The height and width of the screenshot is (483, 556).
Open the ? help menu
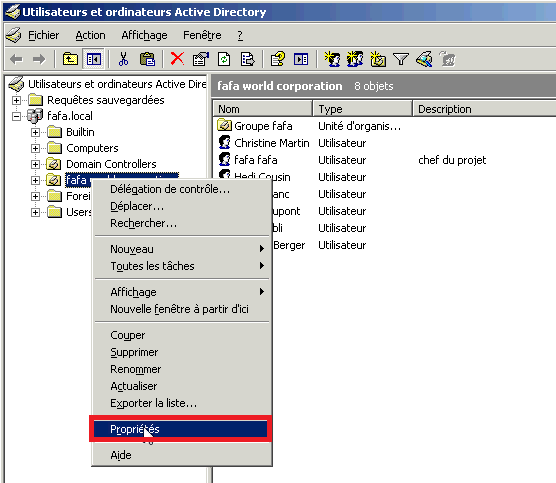tap(240, 35)
